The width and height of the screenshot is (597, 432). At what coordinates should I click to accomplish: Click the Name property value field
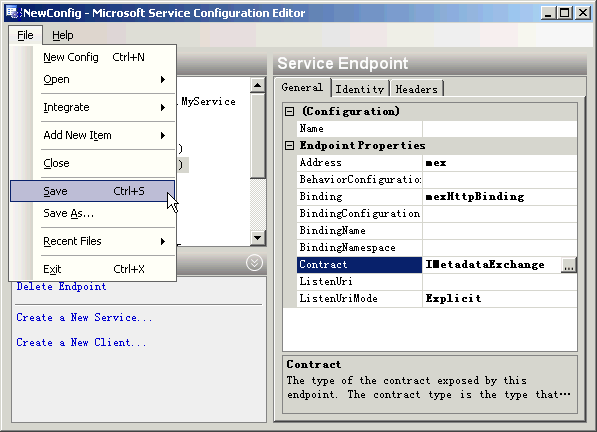tap(499, 129)
